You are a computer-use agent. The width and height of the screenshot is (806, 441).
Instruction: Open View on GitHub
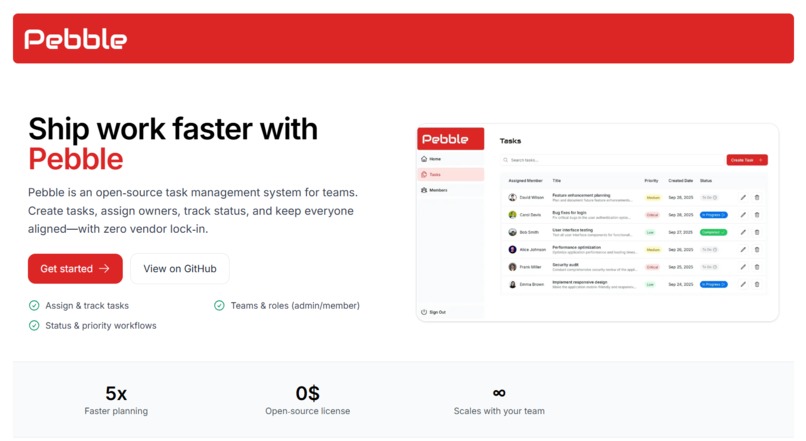tap(179, 268)
